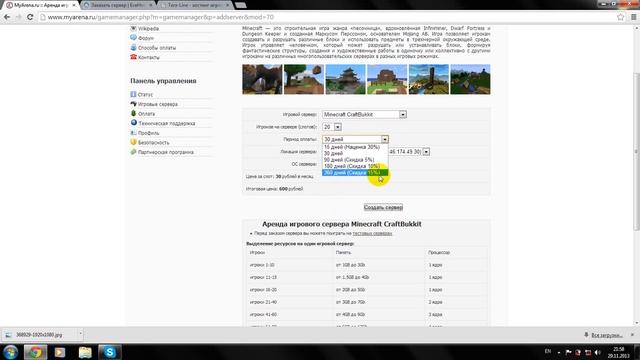Go back with the browser back arrow

click(x=7, y=17)
